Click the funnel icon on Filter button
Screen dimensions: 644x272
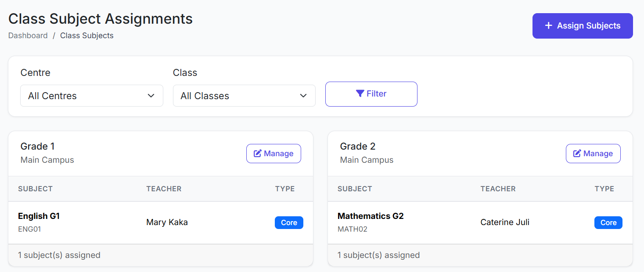(360, 93)
